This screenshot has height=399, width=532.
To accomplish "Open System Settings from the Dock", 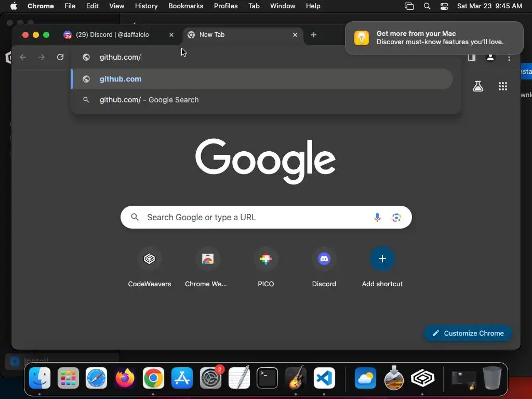I will click(210, 378).
